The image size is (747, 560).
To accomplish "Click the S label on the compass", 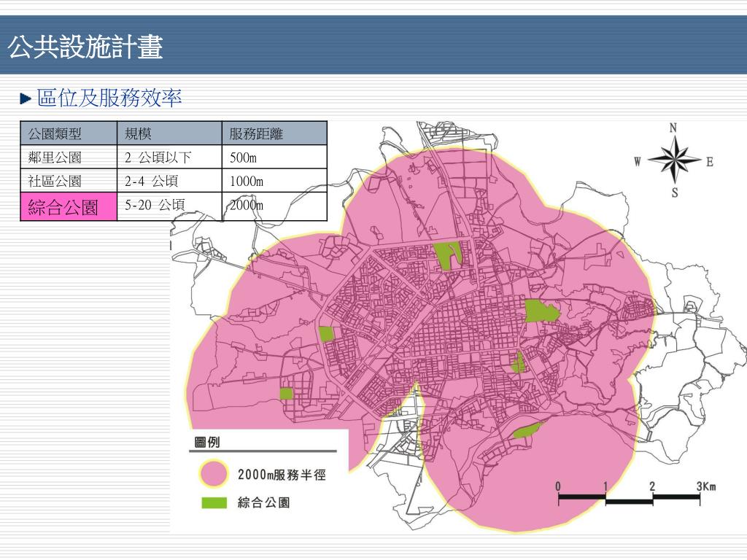I will pos(675,192).
